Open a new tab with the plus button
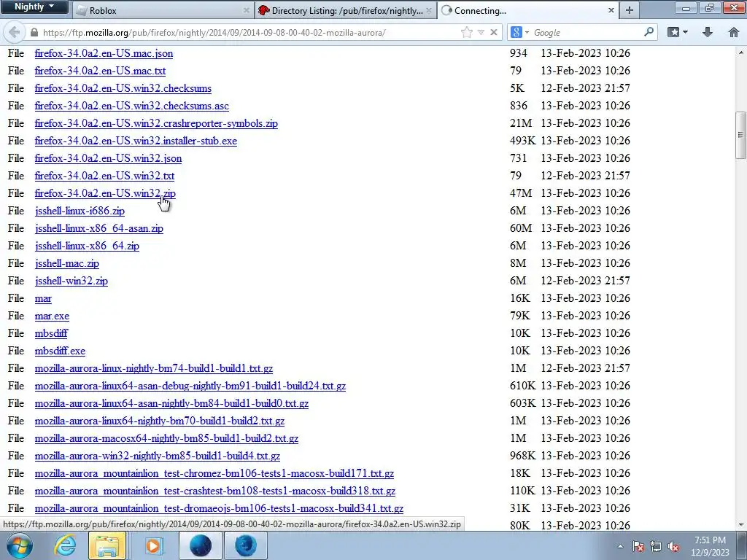The image size is (747, 560). tap(630, 10)
